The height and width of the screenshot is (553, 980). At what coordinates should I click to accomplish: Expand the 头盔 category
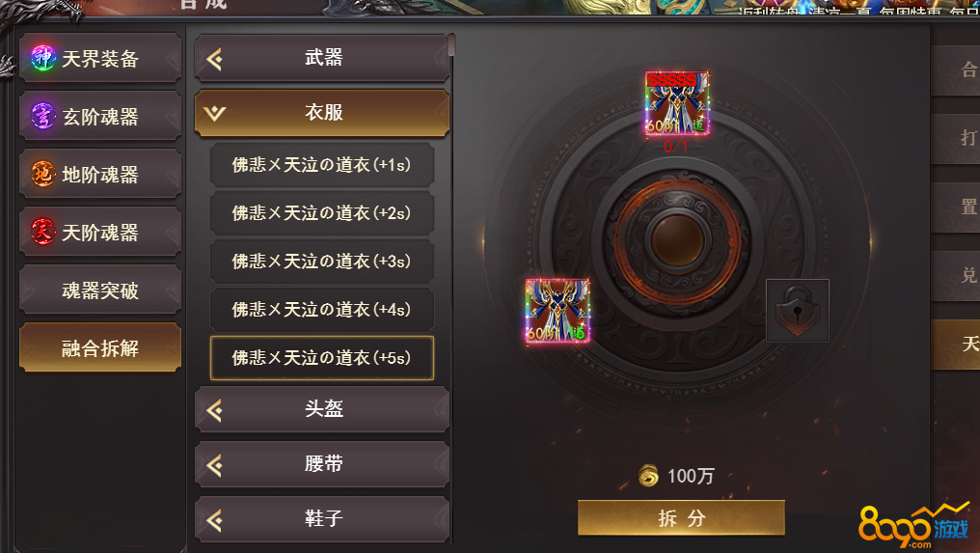coord(322,409)
